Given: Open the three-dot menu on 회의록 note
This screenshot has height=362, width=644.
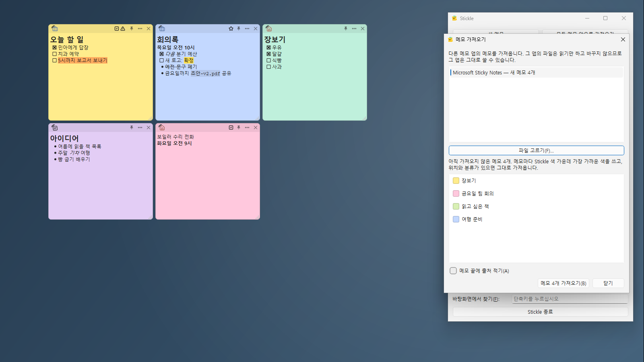Looking at the screenshot, I should pyautogui.click(x=247, y=29).
